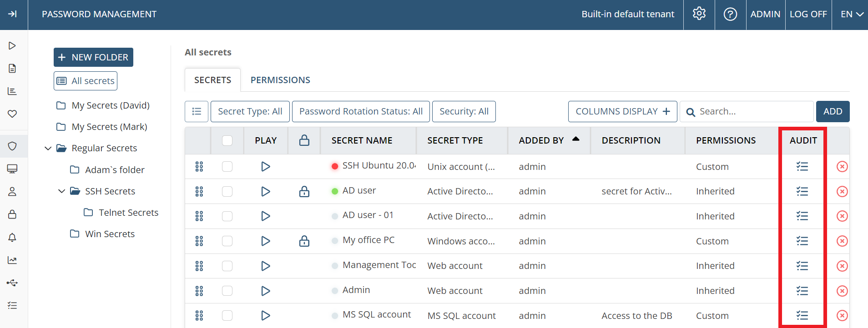The height and width of the screenshot is (328, 868).
Task: Collapse the SSH Secrets folder tree
Action: pyautogui.click(x=61, y=191)
